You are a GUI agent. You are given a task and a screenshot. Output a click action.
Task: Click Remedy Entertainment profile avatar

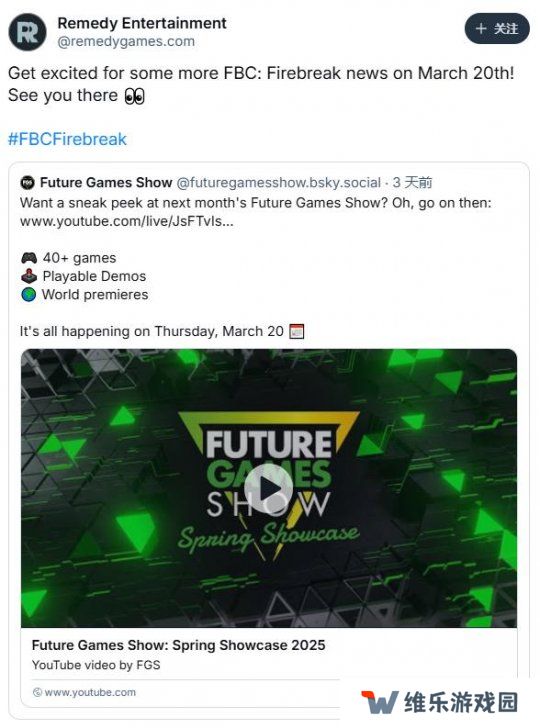[x=27, y=32]
